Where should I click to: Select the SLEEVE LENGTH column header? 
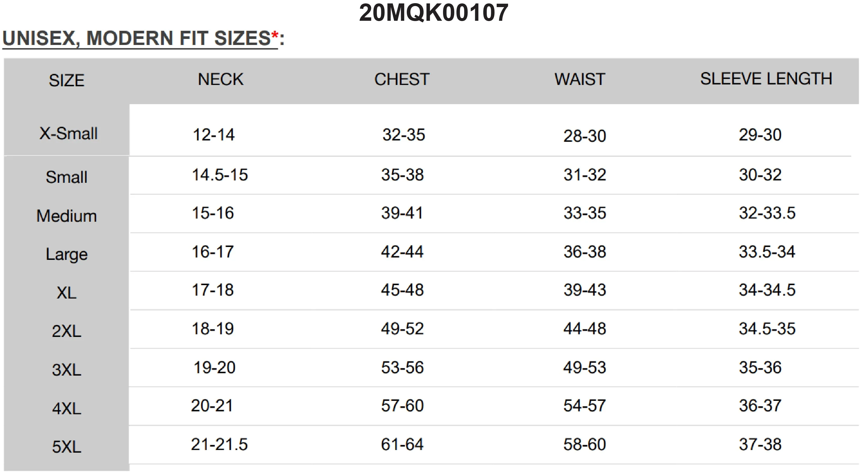766,79
